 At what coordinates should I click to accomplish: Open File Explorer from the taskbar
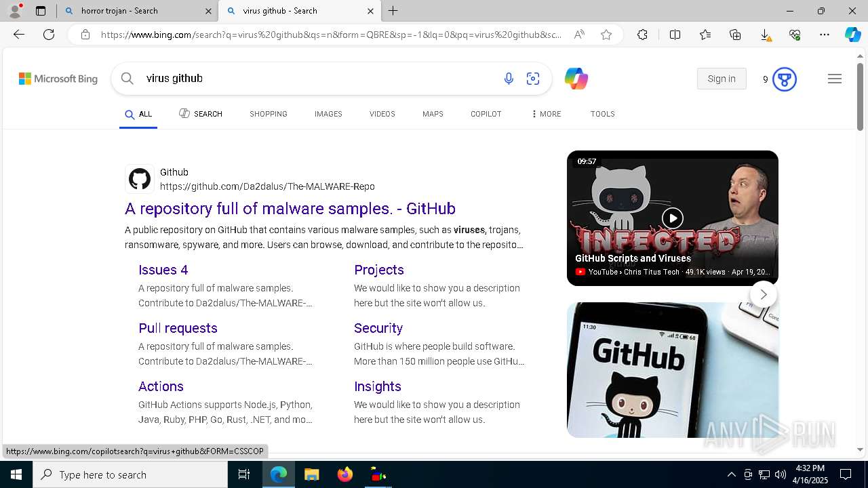pyautogui.click(x=311, y=474)
